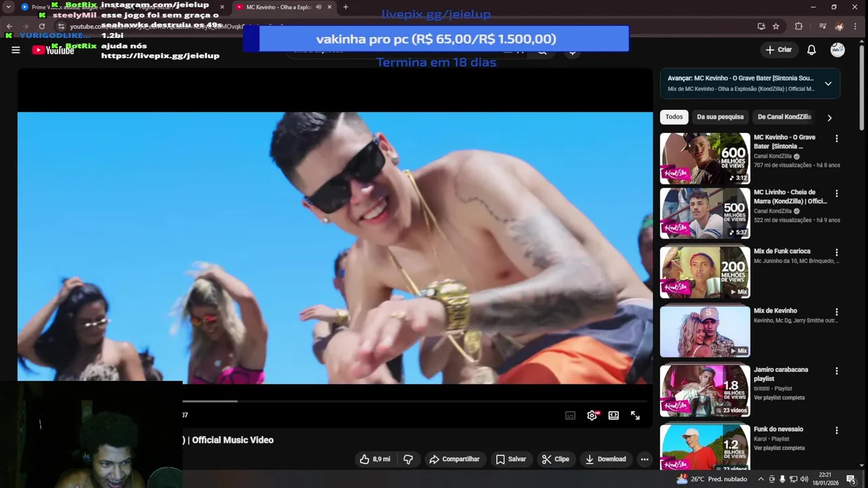Viewport: 868px width, 488px height.
Task: Pause video by clicking the player
Action: pos(335,247)
